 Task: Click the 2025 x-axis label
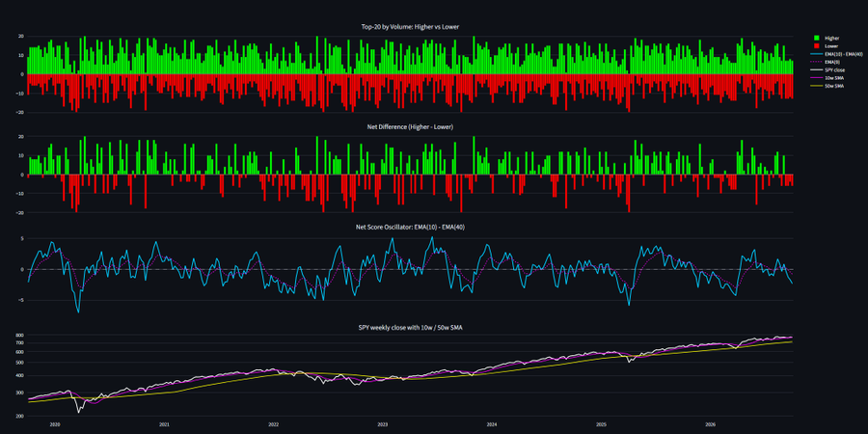(601, 424)
